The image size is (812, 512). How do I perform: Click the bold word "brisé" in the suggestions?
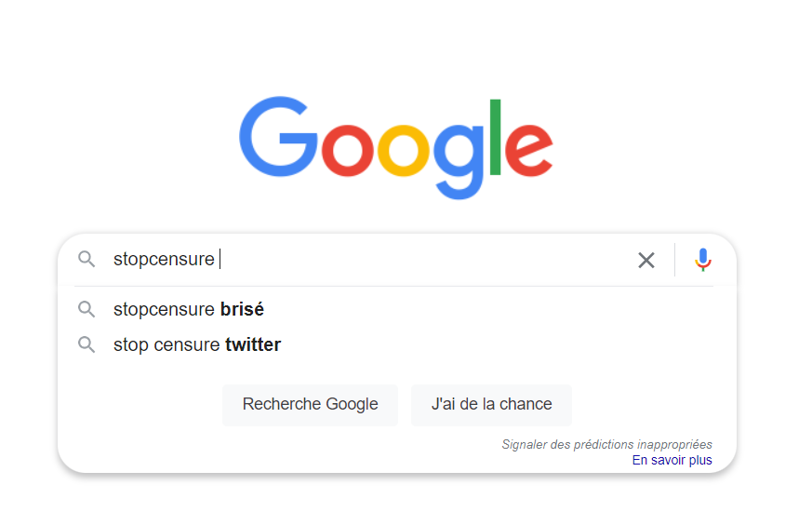242,309
